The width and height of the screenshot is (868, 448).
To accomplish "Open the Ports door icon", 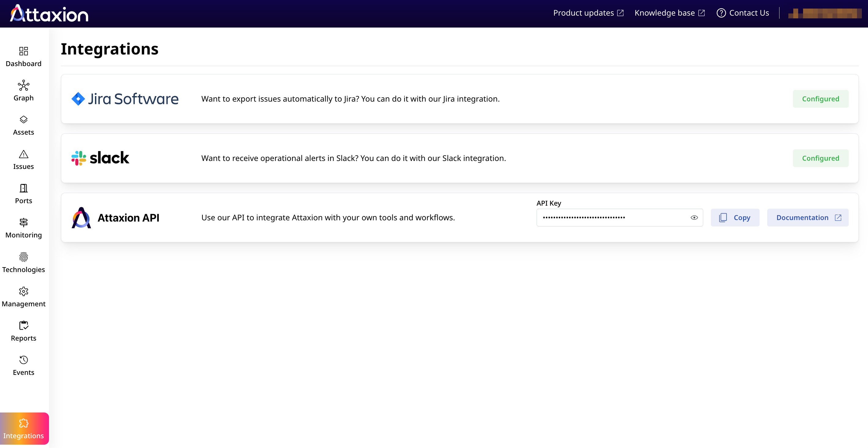I will point(24,188).
